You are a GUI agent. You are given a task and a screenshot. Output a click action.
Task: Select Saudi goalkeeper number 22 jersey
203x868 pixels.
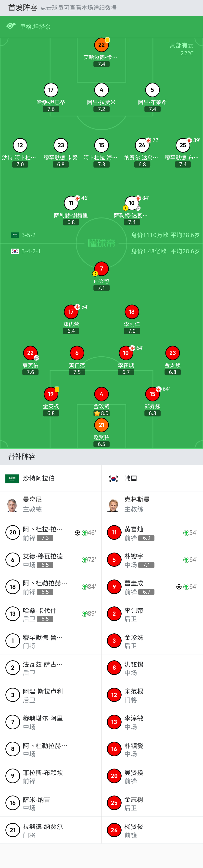click(101, 45)
